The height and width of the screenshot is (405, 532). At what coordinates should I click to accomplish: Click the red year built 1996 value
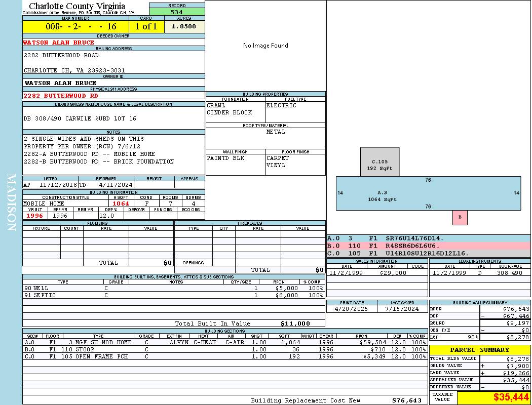tap(34, 216)
